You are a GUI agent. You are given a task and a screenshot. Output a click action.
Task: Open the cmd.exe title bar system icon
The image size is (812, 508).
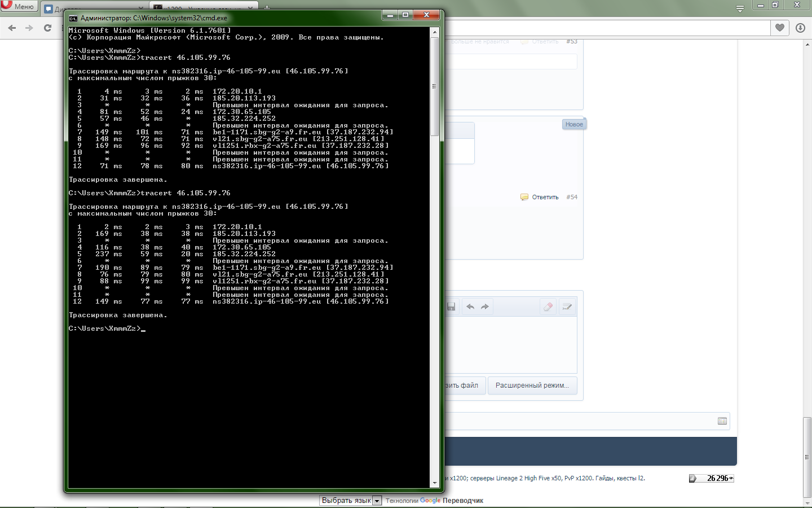(73, 18)
